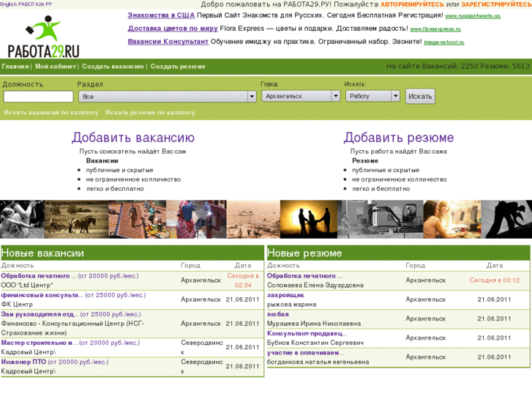This screenshot has height=399, width=532.
Task: Open the Знакомства в США ad link
Action: click(161, 15)
